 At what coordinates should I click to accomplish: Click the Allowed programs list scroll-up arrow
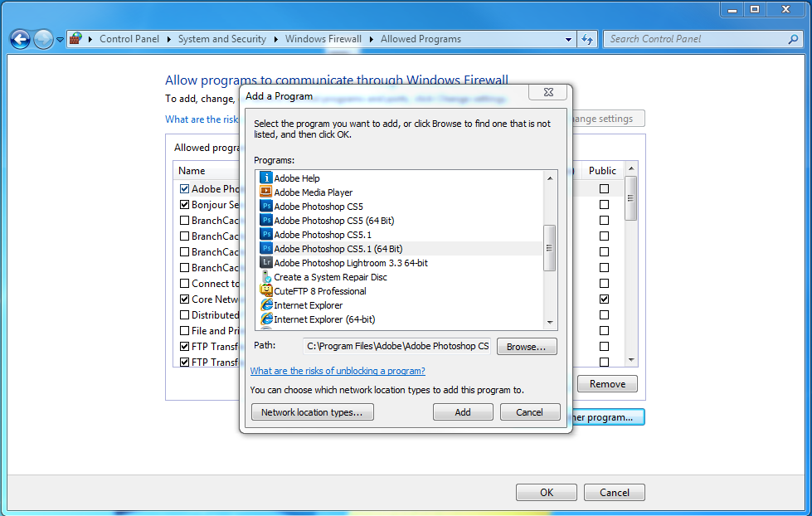tap(630, 168)
